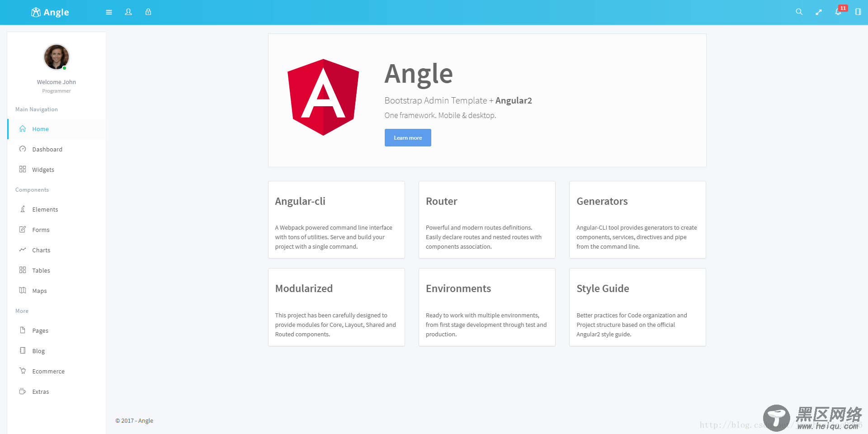This screenshot has width=868, height=434.
Task: Click the Maps icon in sidebar
Action: [23, 290]
